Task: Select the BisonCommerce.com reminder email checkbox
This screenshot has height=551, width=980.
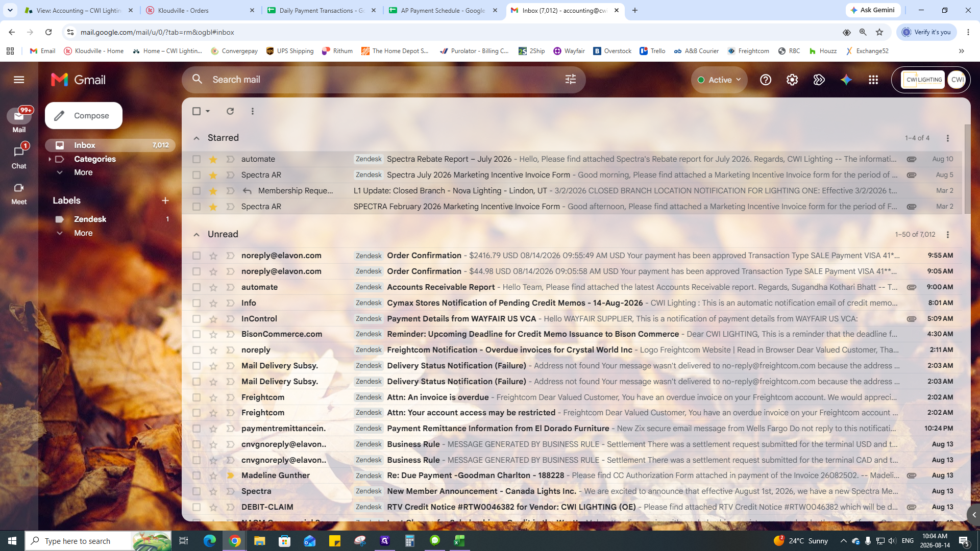Action: [197, 334]
